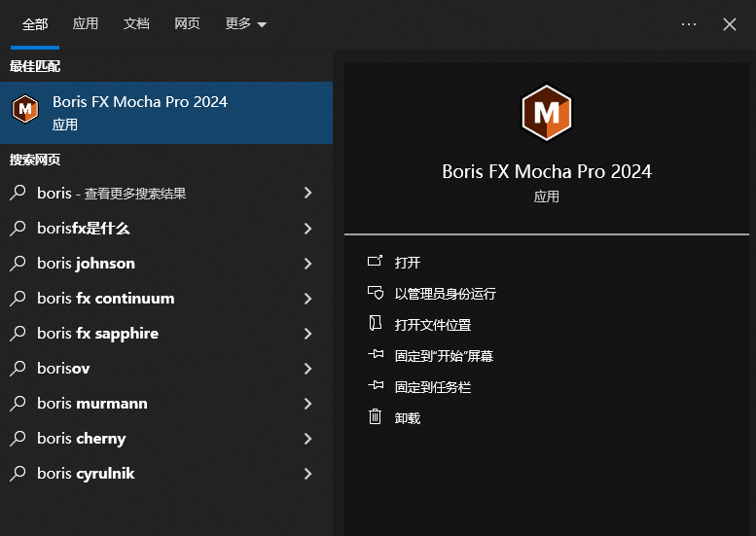
Task: Click web suggestion text borisov
Action: tap(63, 369)
